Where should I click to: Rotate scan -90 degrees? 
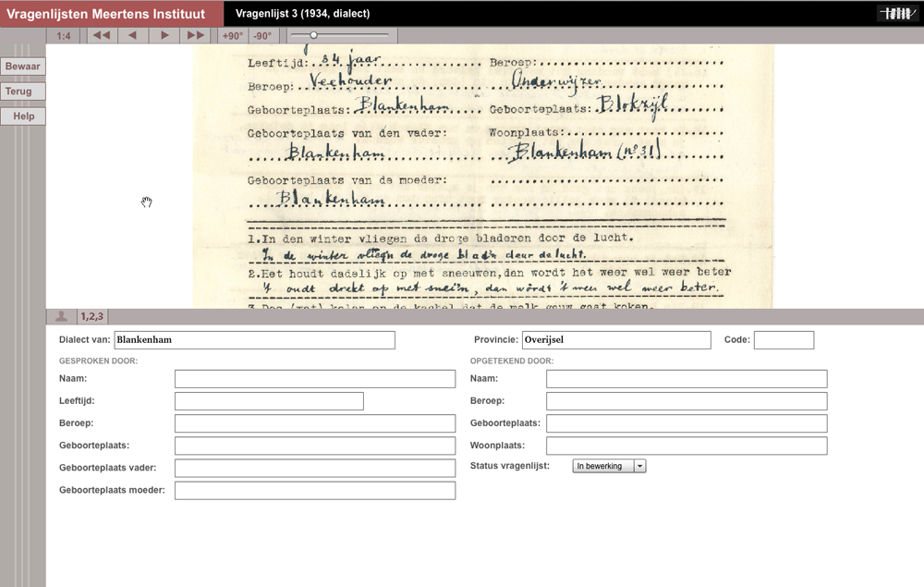coord(263,36)
